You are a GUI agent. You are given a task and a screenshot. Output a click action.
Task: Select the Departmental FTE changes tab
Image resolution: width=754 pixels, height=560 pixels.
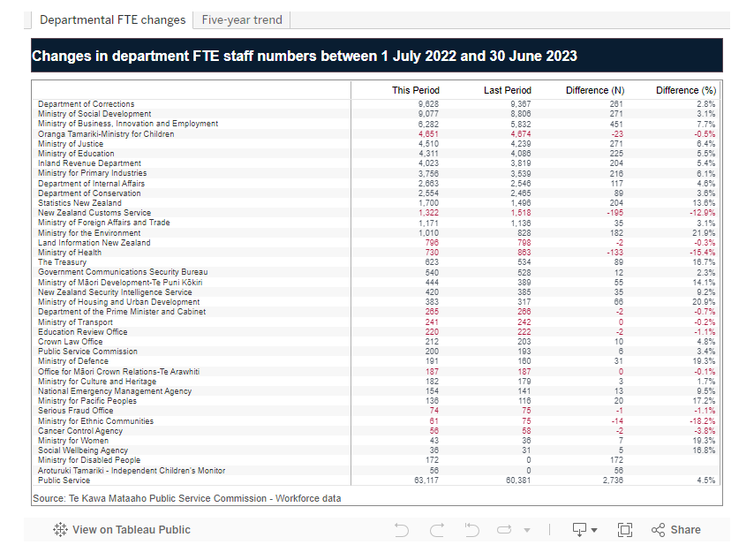[x=112, y=19]
